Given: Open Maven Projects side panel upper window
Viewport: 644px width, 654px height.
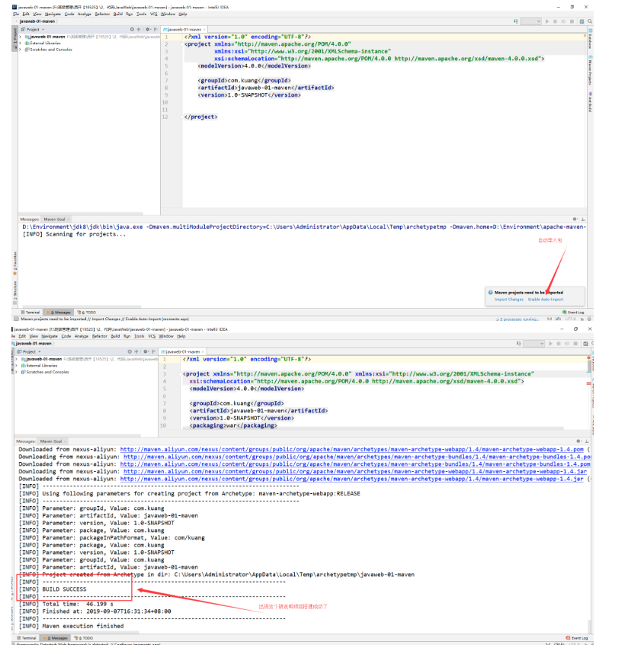Looking at the screenshot, I should (590, 69).
